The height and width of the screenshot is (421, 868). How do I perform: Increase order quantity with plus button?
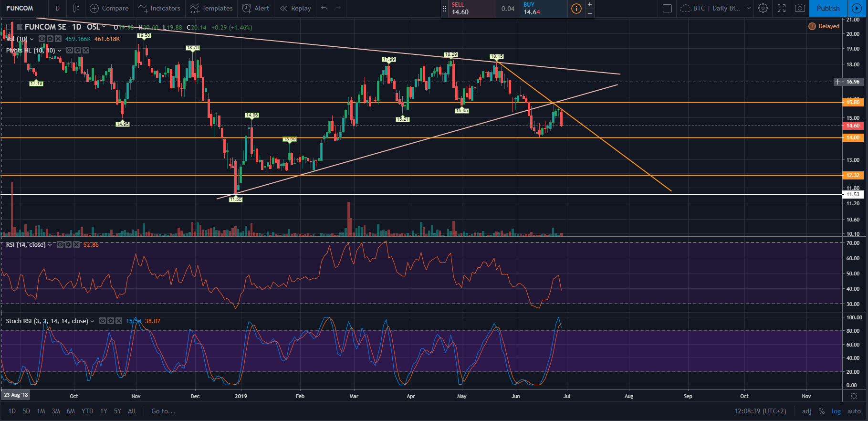[590, 4]
